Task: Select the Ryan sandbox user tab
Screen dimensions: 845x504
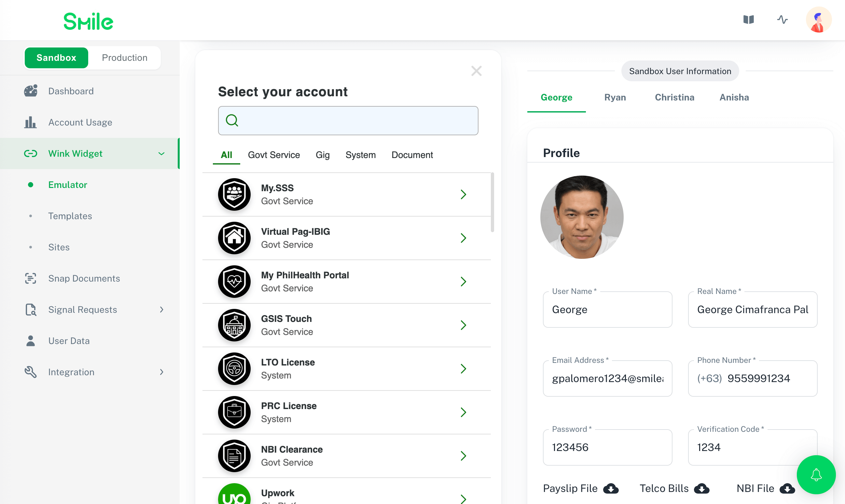Action: coord(615,98)
